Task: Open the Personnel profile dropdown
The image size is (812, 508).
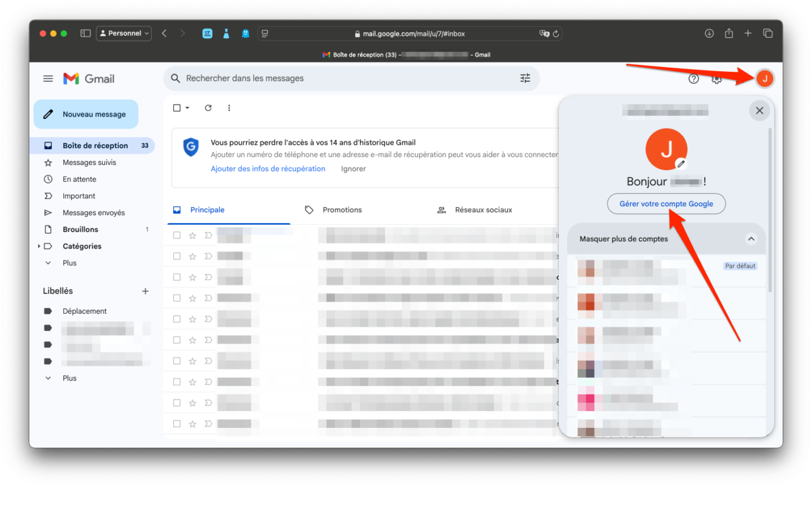Action: pos(124,33)
